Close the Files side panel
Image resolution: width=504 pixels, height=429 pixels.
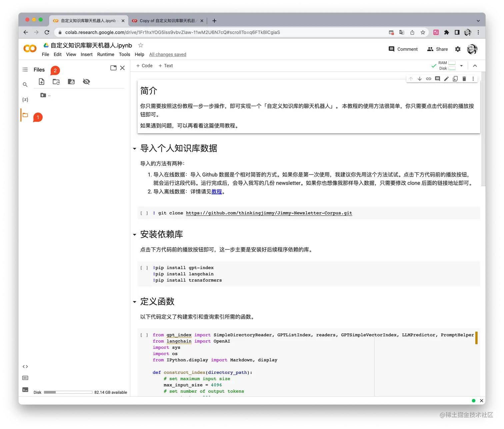coord(122,68)
